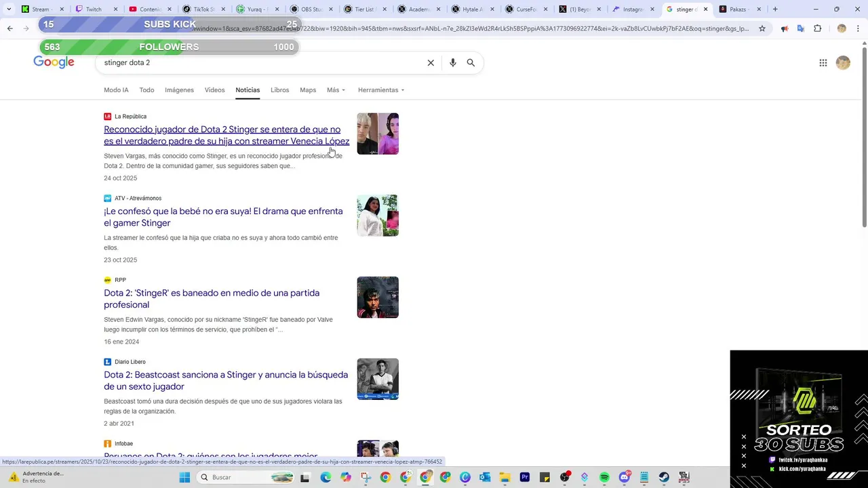Viewport: 868px width, 488px height.
Task: Click the date 2 abr 2021
Action: point(119,424)
